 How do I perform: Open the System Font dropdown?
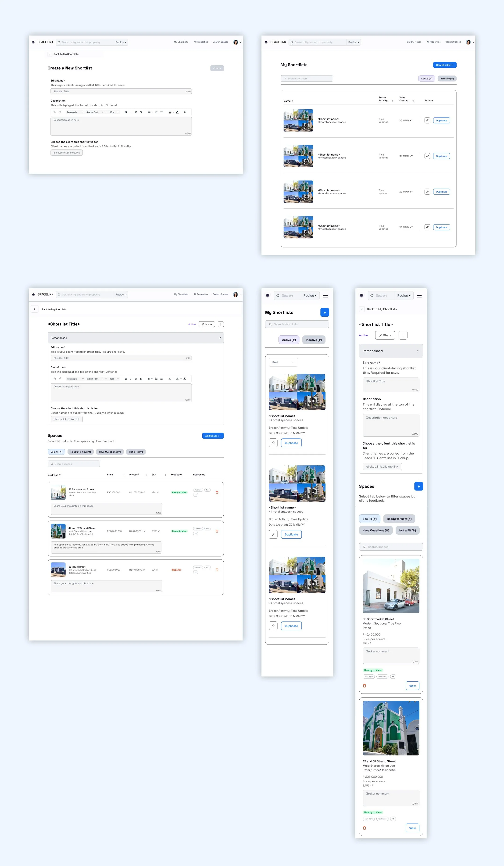pyautogui.click(x=93, y=112)
